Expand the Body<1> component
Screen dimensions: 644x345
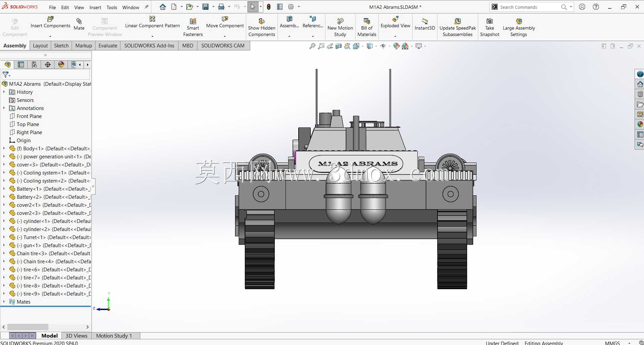click(4, 148)
